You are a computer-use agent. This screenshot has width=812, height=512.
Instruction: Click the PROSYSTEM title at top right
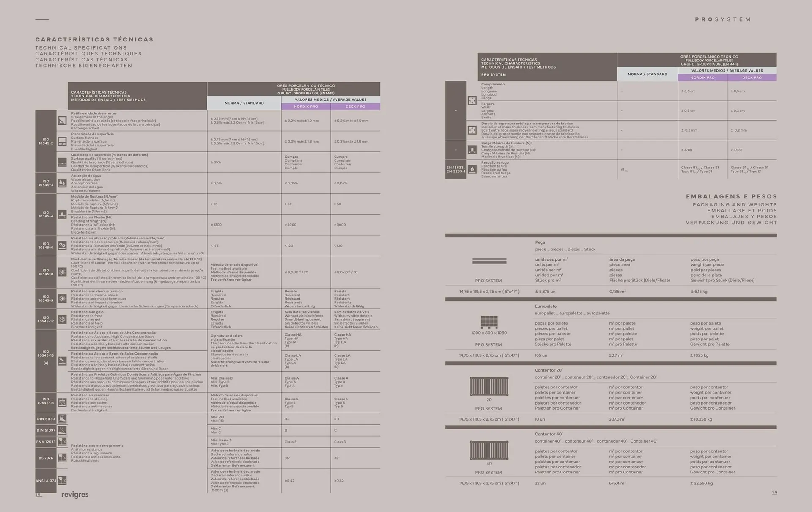723,19
